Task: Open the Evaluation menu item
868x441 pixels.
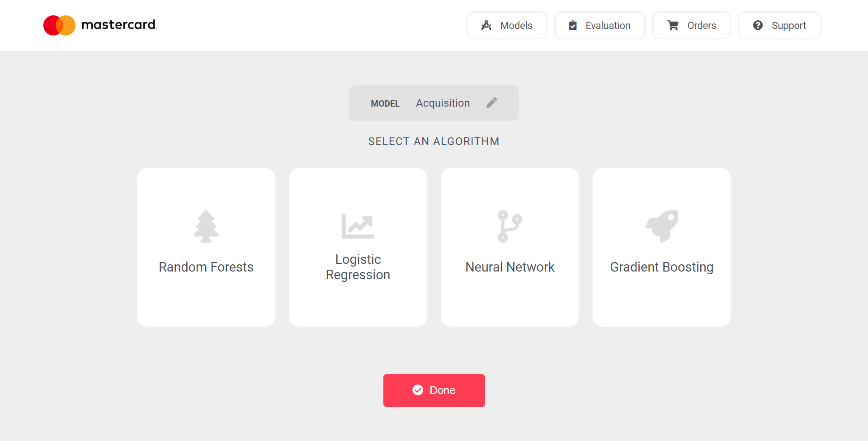Action: (600, 25)
